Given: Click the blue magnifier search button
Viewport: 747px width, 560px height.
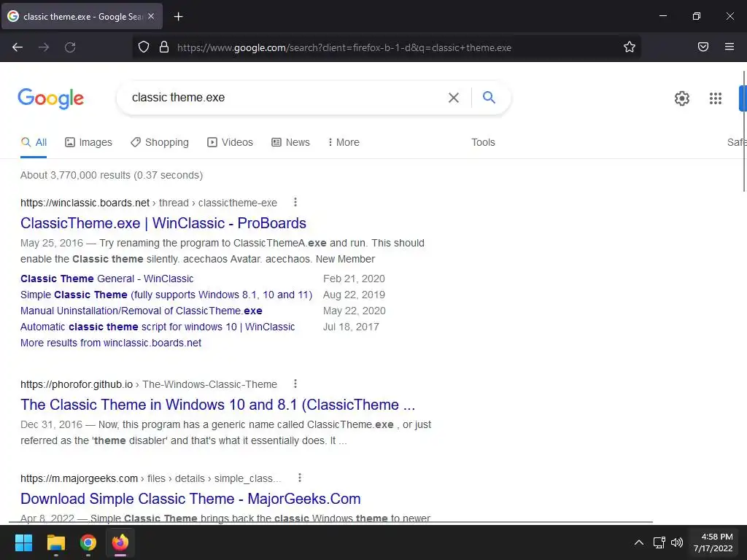Looking at the screenshot, I should (x=489, y=98).
